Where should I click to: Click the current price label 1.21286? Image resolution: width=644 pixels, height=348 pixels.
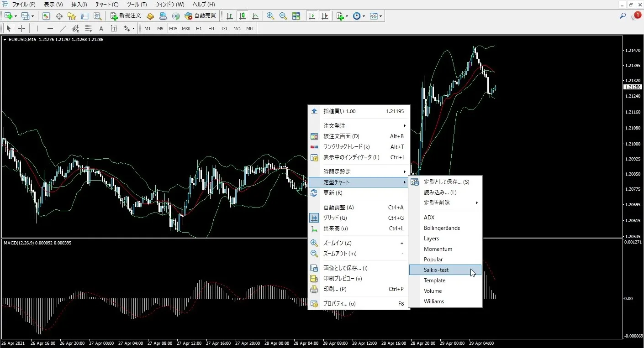[x=633, y=87]
